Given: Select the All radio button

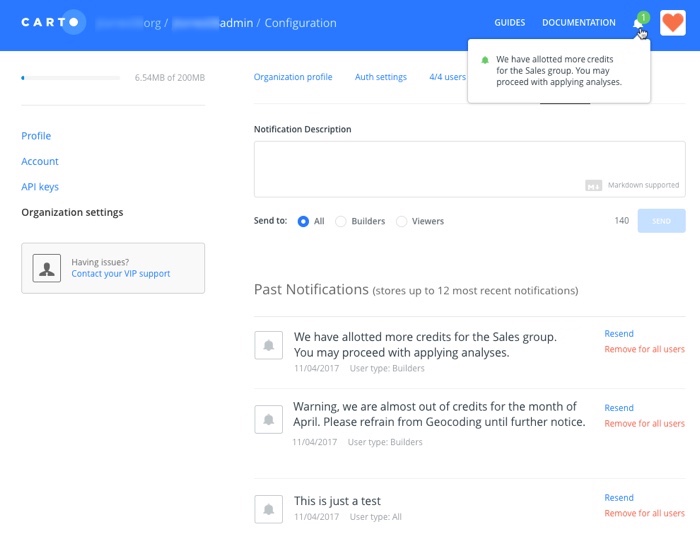Looking at the screenshot, I should pos(303,221).
